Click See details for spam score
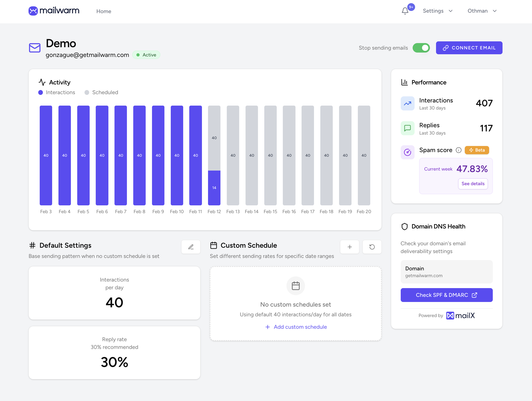532x401 pixels. (x=473, y=184)
